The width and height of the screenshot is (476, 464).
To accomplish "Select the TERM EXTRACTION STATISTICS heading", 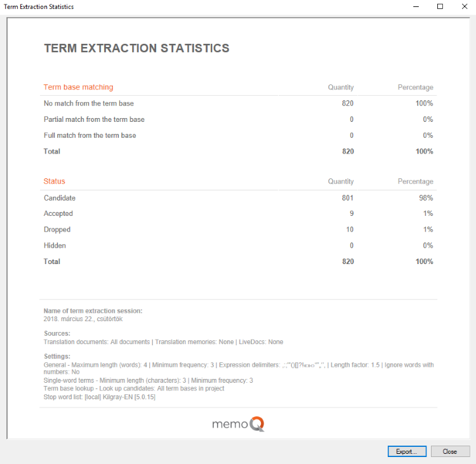I will click(x=136, y=48).
